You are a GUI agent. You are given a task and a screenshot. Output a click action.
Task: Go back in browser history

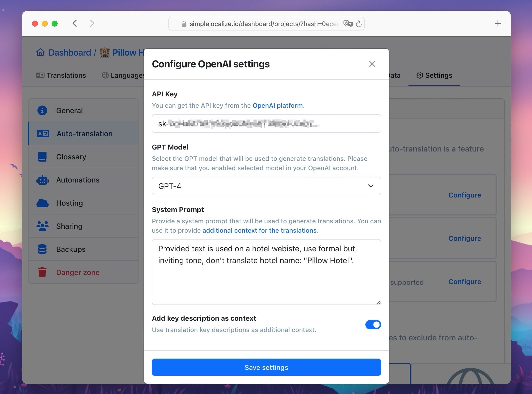pyautogui.click(x=75, y=23)
